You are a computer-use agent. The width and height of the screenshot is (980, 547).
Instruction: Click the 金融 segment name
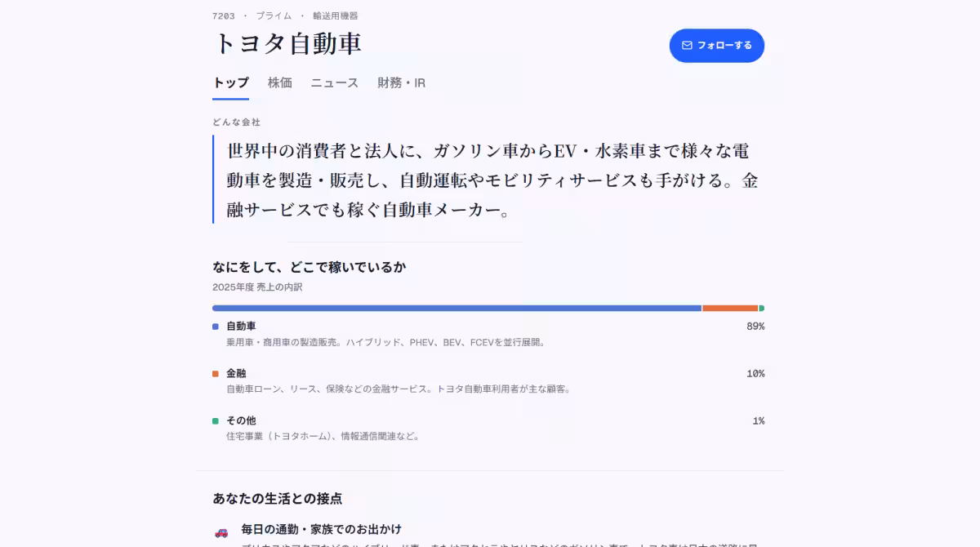pyautogui.click(x=236, y=373)
